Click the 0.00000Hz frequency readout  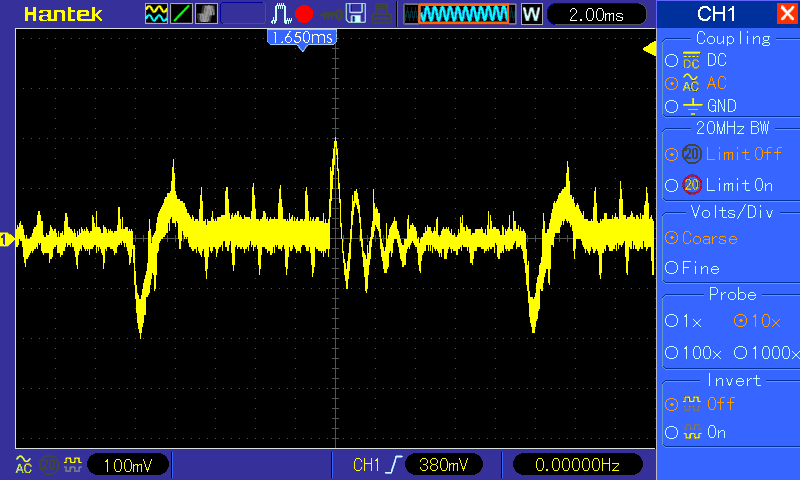pyautogui.click(x=577, y=465)
